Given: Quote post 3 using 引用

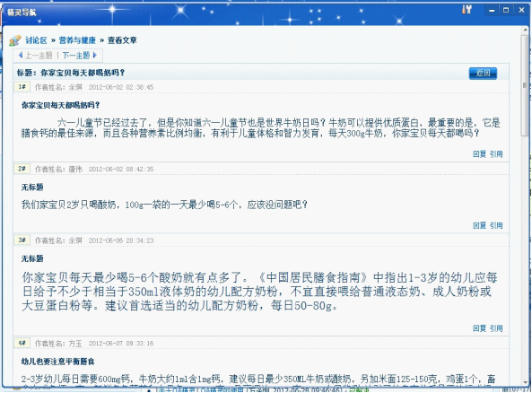Looking at the screenshot, I should (496, 328).
